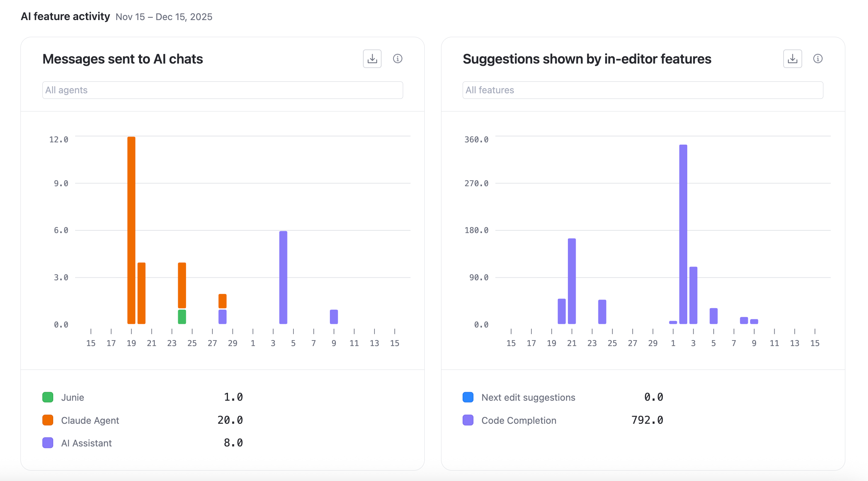Open the All agents filter selector
This screenshot has height=481, width=868.
click(x=222, y=90)
